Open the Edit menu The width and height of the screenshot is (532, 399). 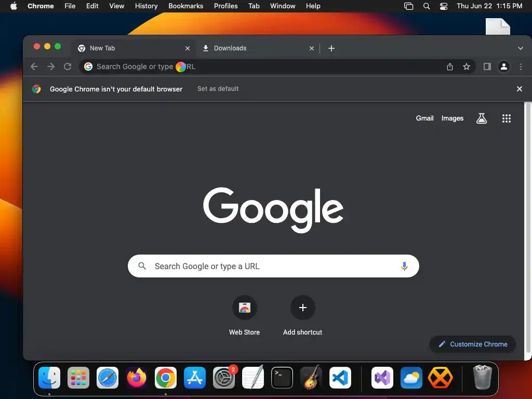92,6
